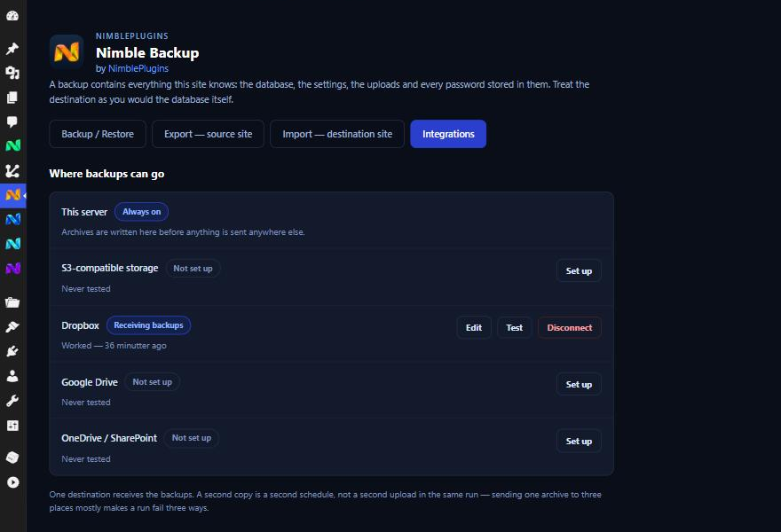Open the purple N plugin icon
781x532 pixels.
(12, 269)
